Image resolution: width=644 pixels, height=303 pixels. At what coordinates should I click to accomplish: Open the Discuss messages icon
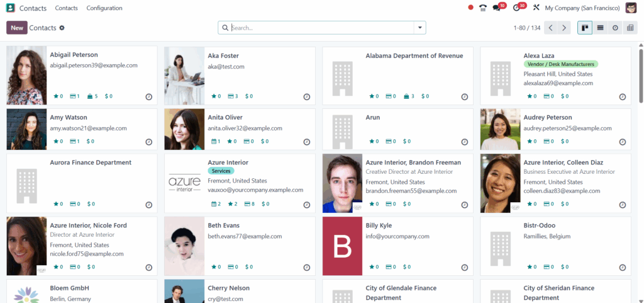(497, 8)
